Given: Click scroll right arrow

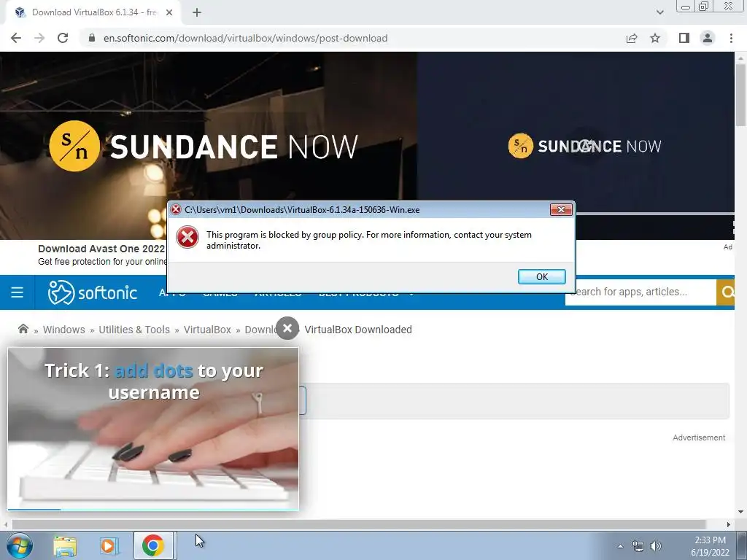Looking at the screenshot, I should pyautogui.click(x=729, y=524).
